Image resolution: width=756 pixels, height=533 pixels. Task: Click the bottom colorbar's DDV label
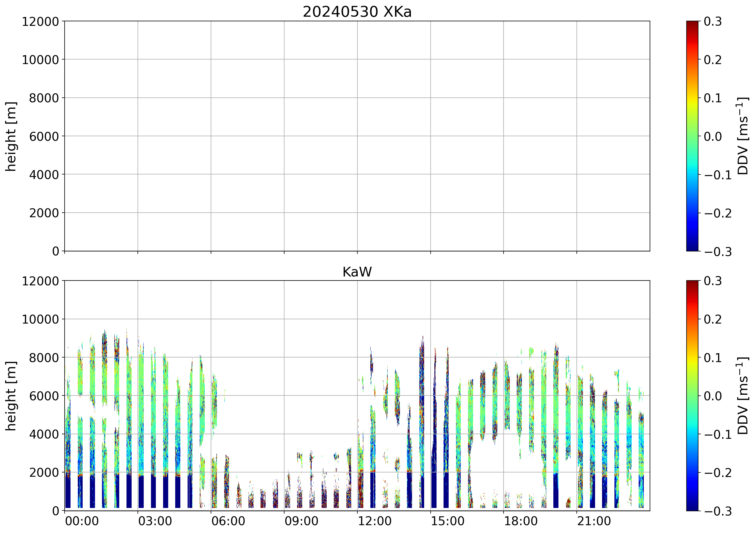tap(743, 396)
